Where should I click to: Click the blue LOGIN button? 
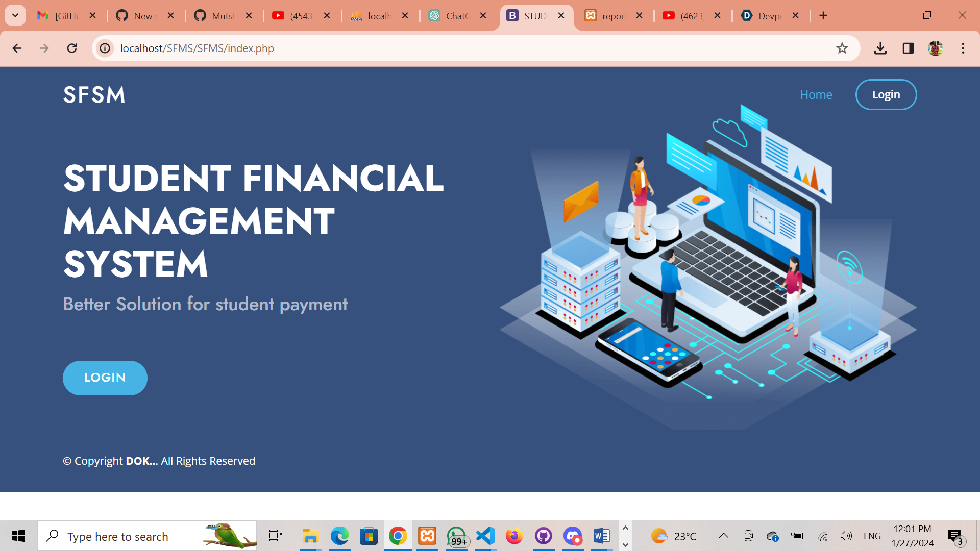coord(105,378)
